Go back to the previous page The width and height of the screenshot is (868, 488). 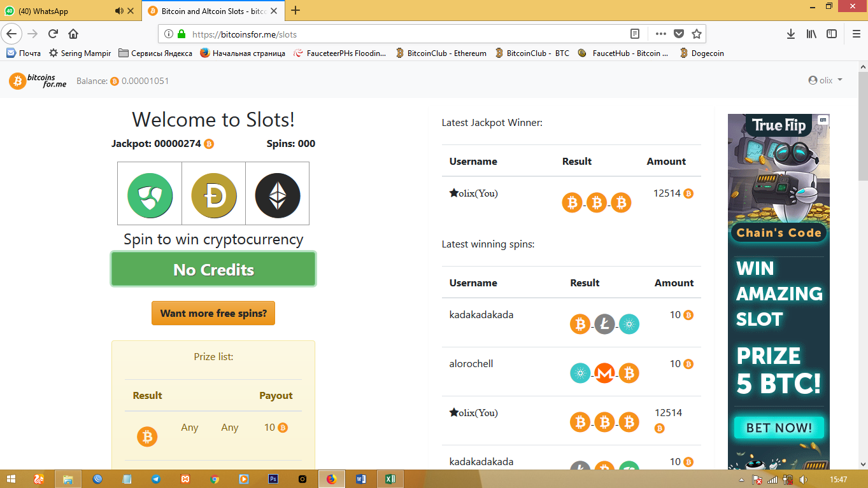tap(11, 34)
